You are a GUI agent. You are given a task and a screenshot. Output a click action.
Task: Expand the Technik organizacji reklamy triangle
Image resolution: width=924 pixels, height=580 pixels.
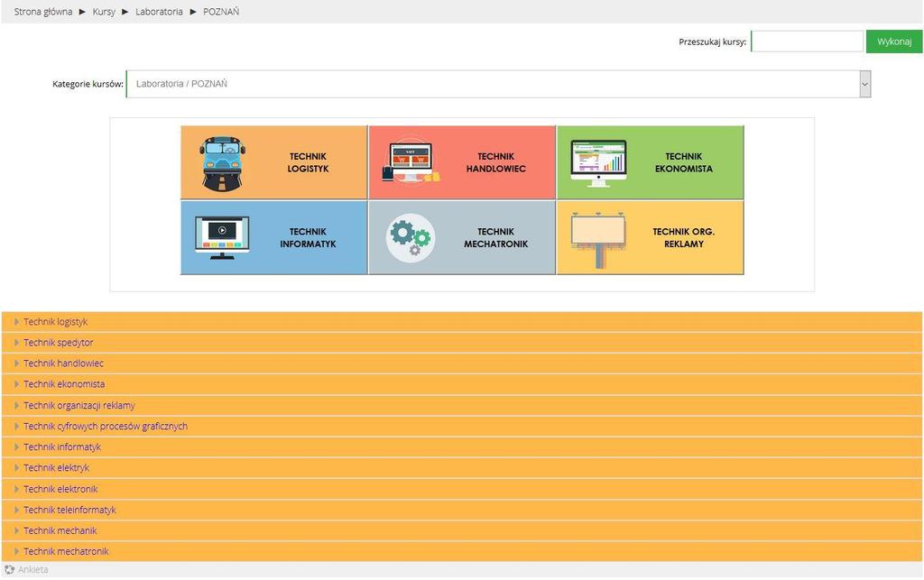click(x=16, y=406)
